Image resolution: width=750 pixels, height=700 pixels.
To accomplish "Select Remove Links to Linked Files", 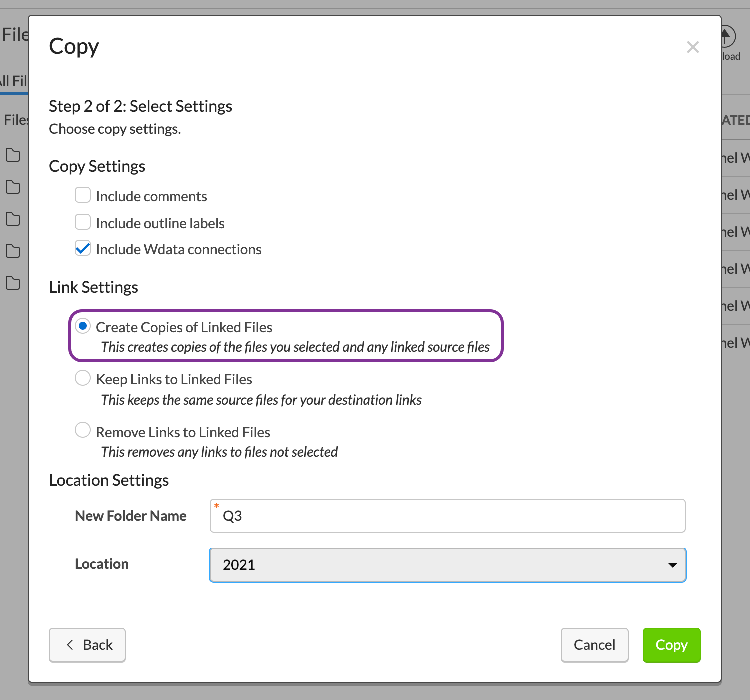I will click(82, 430).
